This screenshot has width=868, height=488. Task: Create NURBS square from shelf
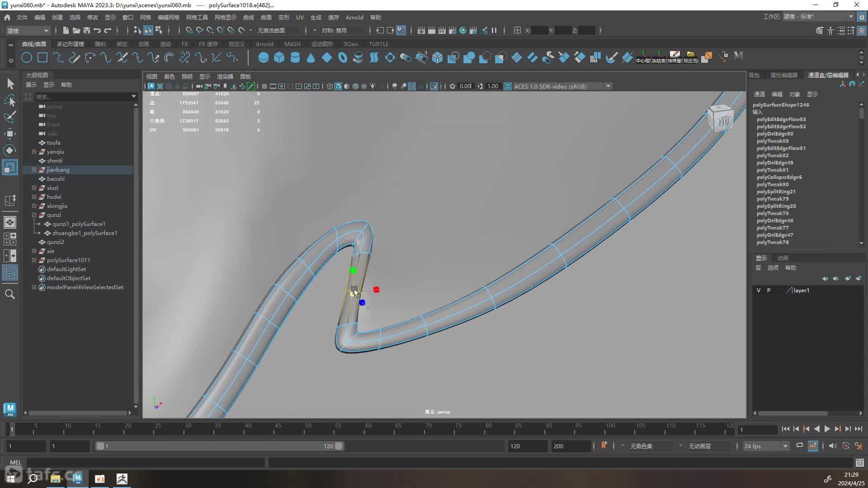(42, 57)
